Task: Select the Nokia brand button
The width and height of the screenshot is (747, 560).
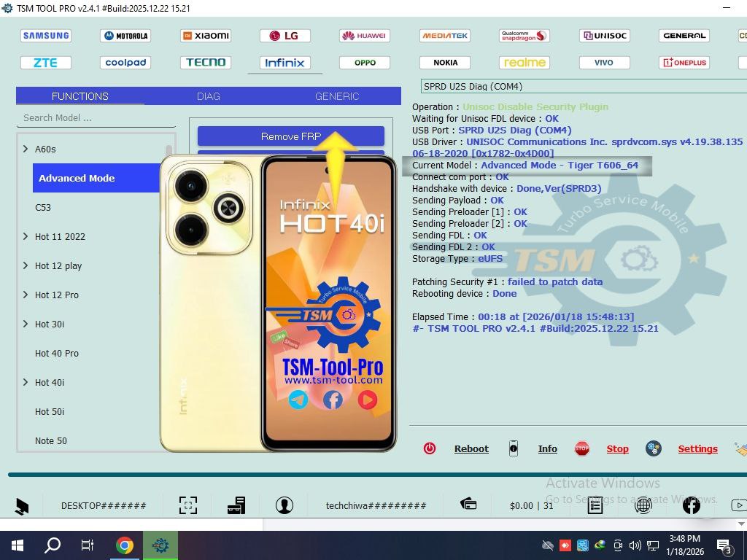Action: [x=445, y=63]
